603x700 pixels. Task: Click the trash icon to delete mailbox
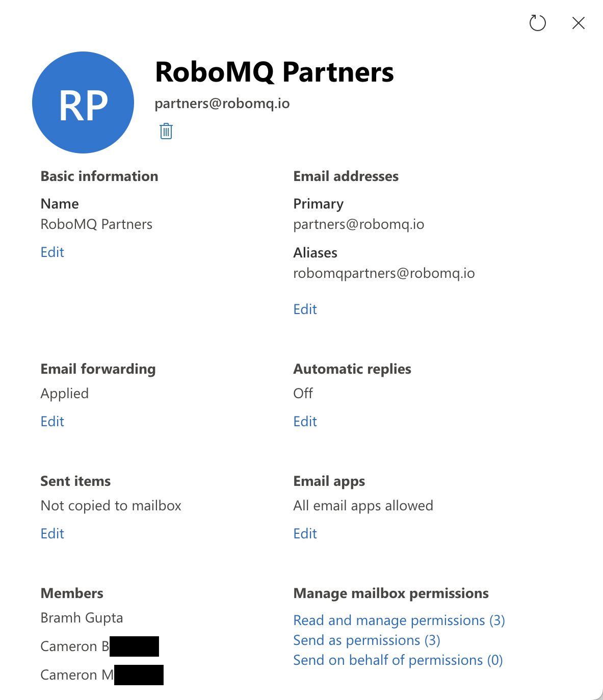tap(166, 131)
